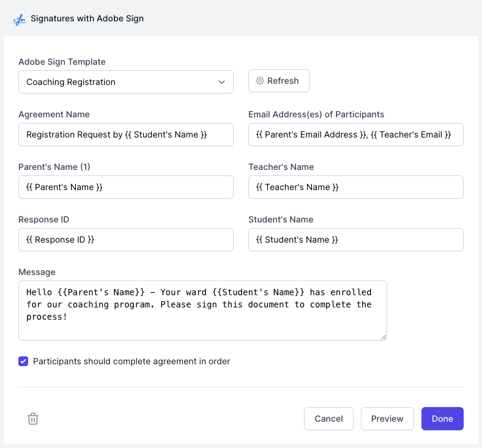This screenshot has height=448, width=482.
Task: Click inside the Message text area
Action: [x=202, y=310]
